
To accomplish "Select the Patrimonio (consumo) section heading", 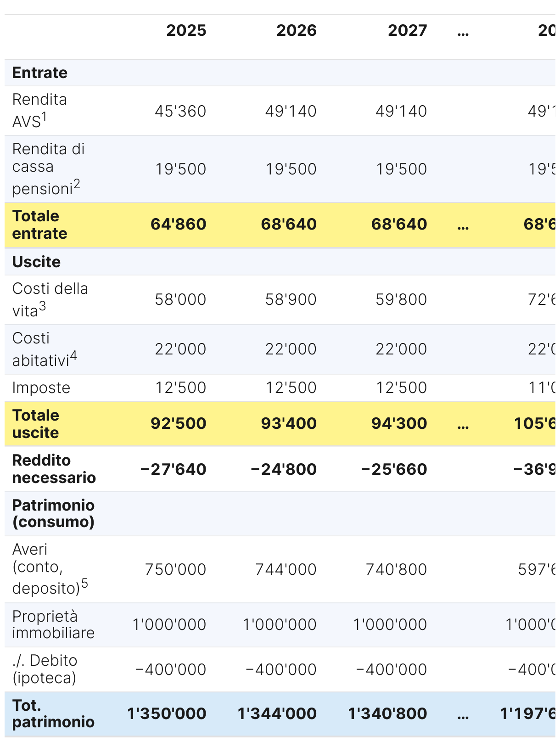I will click(53, 513).
